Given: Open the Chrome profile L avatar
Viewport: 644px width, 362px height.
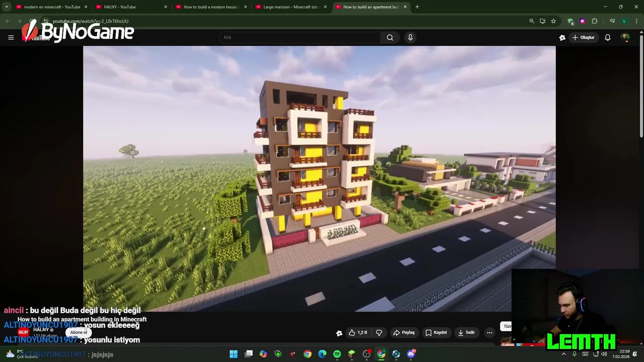Looking at the screenshot, I should 624,21.
